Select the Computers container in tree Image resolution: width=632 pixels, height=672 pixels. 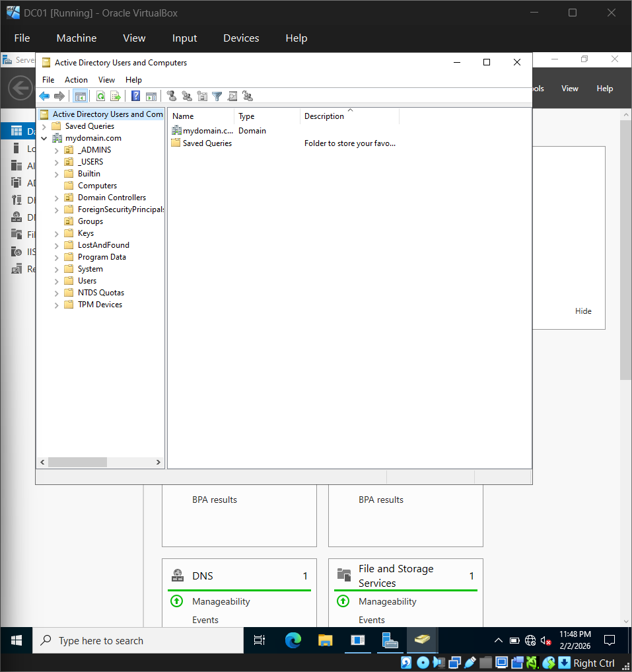tap(97, 186)
